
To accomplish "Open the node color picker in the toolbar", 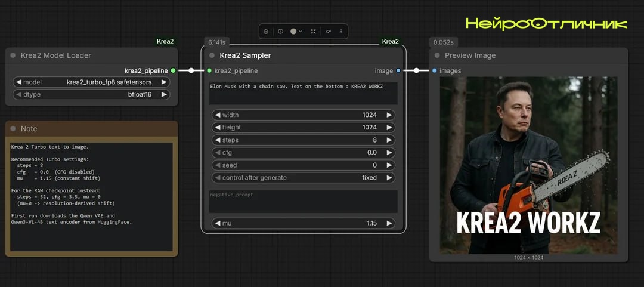I will [296, 31].
